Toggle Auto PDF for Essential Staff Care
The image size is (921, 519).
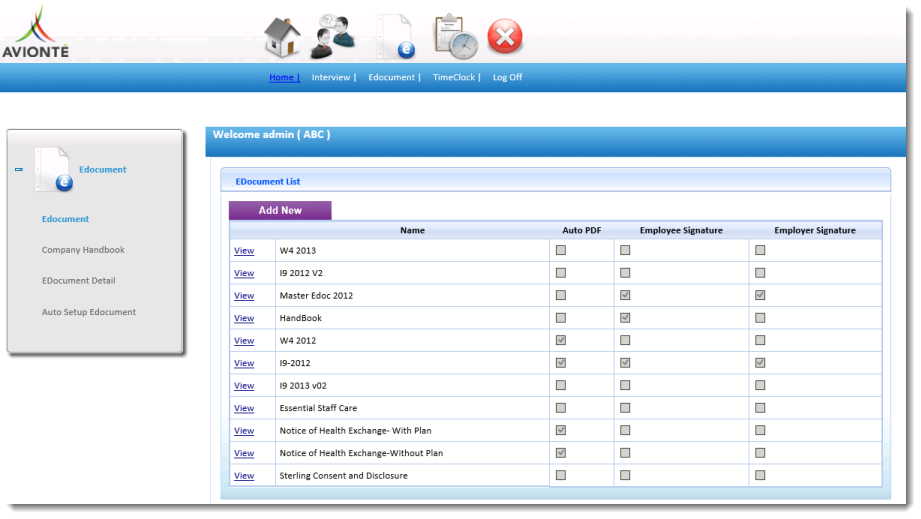click(x=561, y=407)
